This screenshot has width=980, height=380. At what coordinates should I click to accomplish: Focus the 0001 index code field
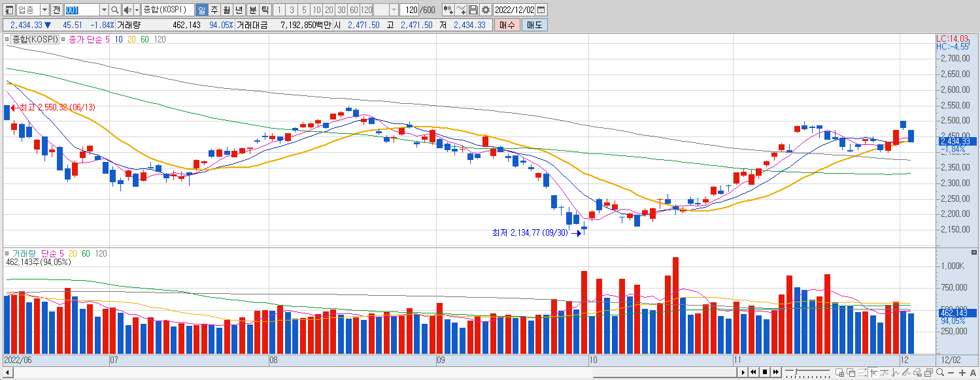82,10
